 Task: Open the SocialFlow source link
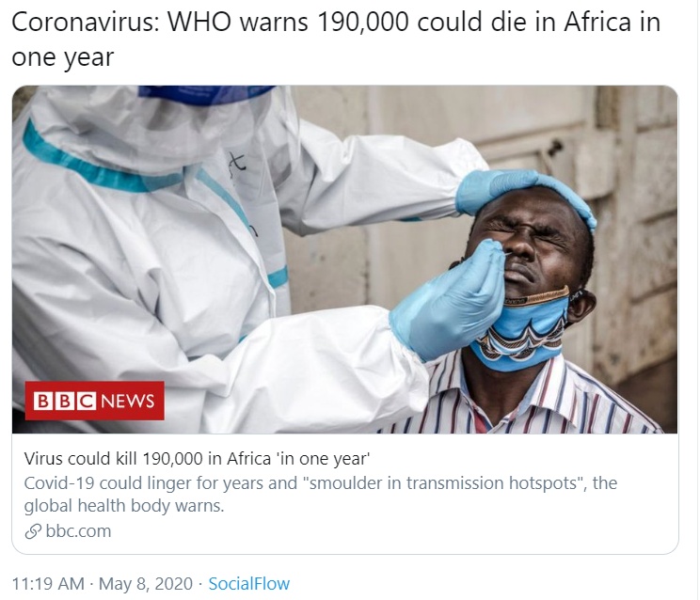(x=249, y=583)
